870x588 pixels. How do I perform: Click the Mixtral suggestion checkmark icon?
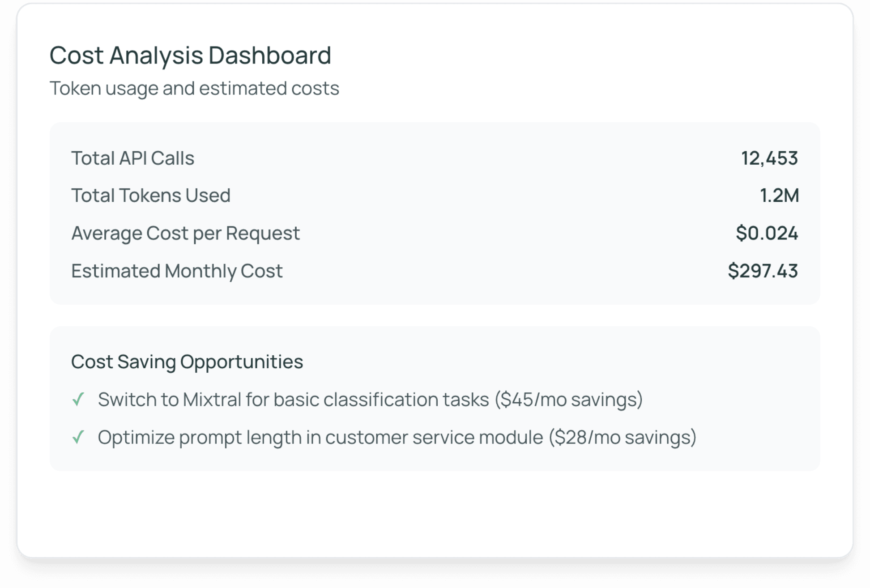(x=78, y=399)
